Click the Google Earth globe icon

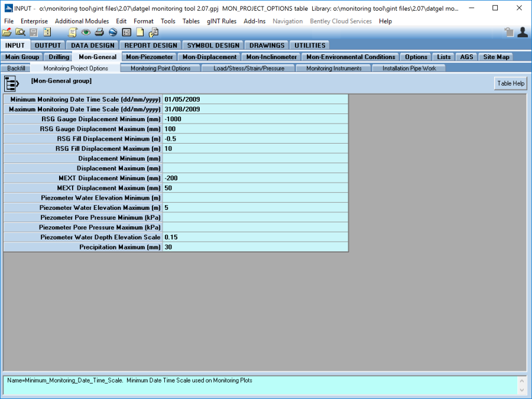pyautogui.click(x=113, y=33)
